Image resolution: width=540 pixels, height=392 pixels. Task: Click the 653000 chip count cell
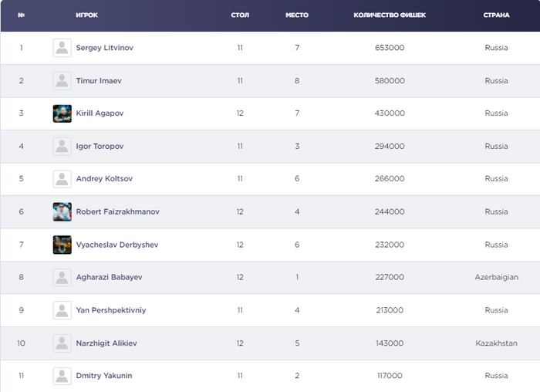[x=390, y=48]
